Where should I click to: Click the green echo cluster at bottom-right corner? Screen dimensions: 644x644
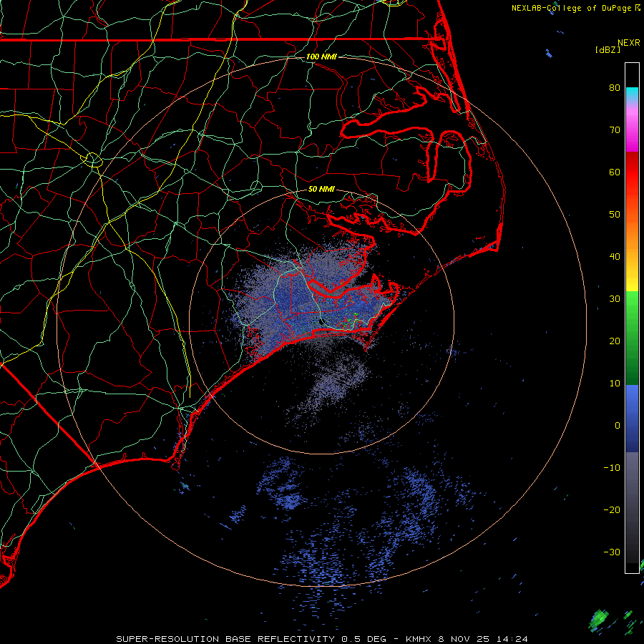click(599, 620)
